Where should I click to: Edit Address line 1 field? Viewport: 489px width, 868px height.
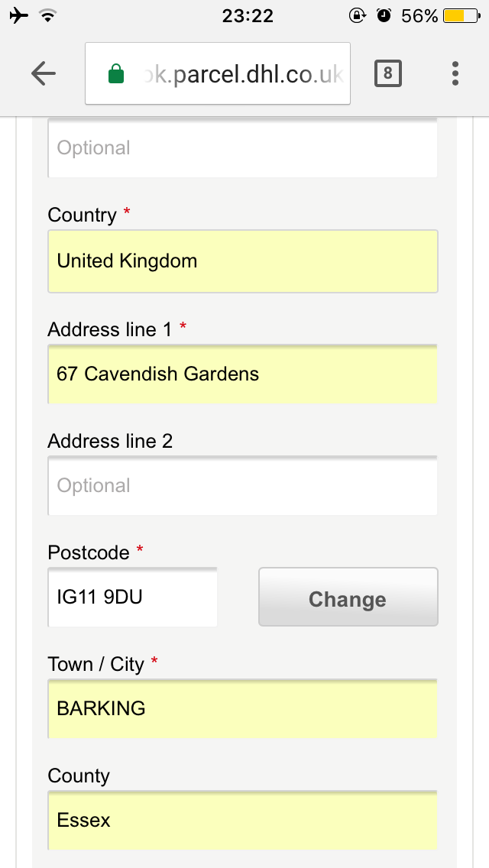coord(242,374)
